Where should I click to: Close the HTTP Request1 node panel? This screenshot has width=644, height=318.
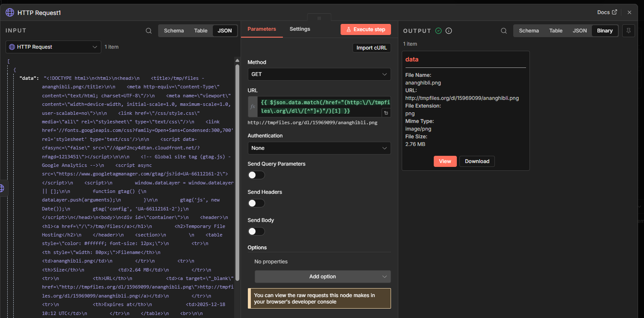pyautogui.click(x=629, y=12)
